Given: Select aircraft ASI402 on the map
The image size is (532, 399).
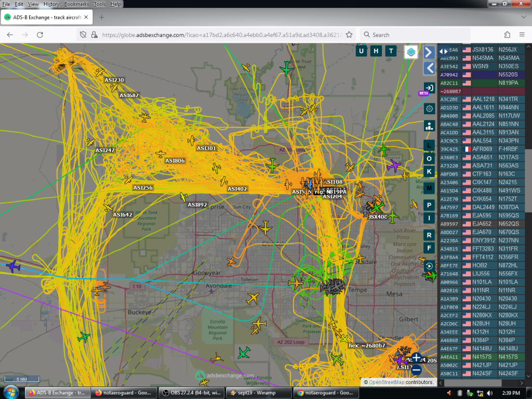Looking at the screenshot, I should [223, 181].
